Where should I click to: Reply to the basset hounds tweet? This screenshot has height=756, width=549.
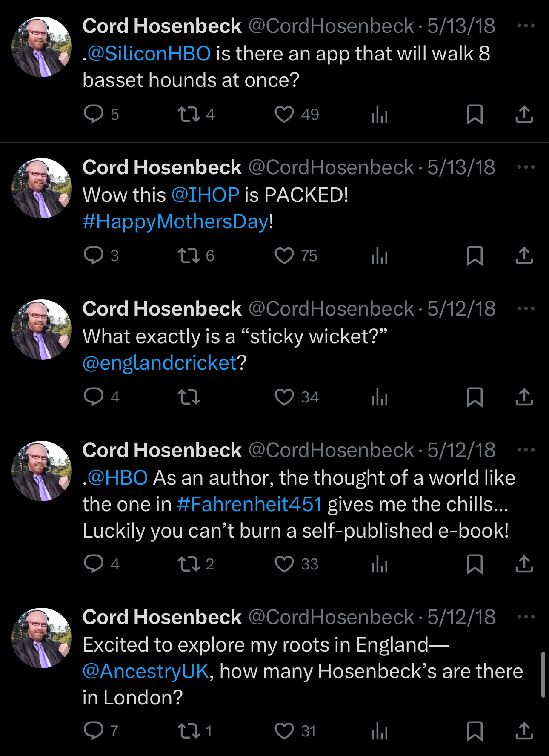94,114
